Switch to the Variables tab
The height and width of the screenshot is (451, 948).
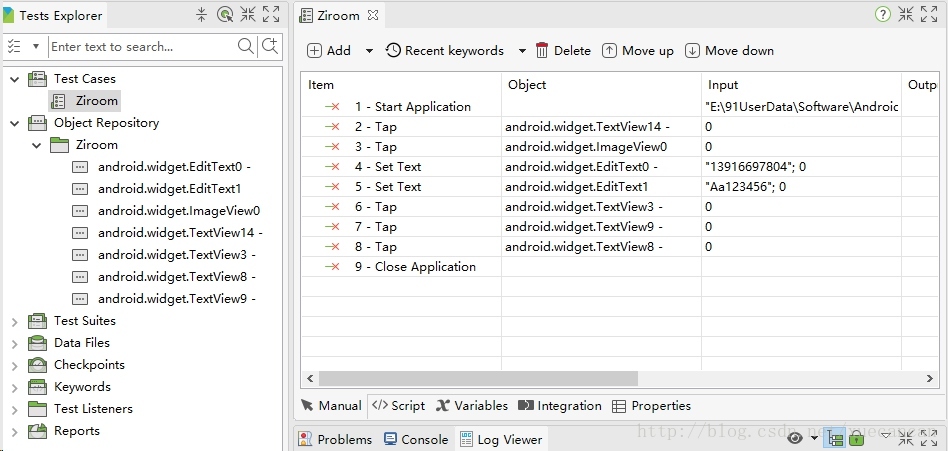[472, 406]
